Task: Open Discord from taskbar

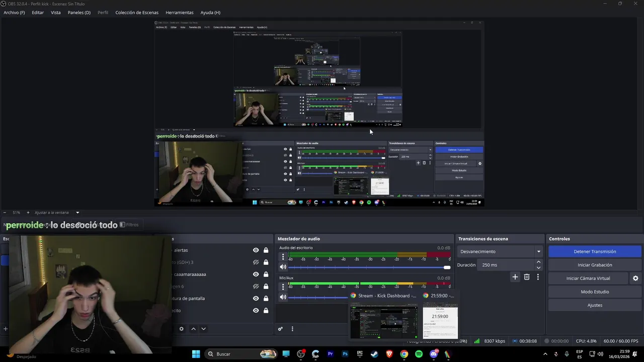Action: [x=434, y=354]
